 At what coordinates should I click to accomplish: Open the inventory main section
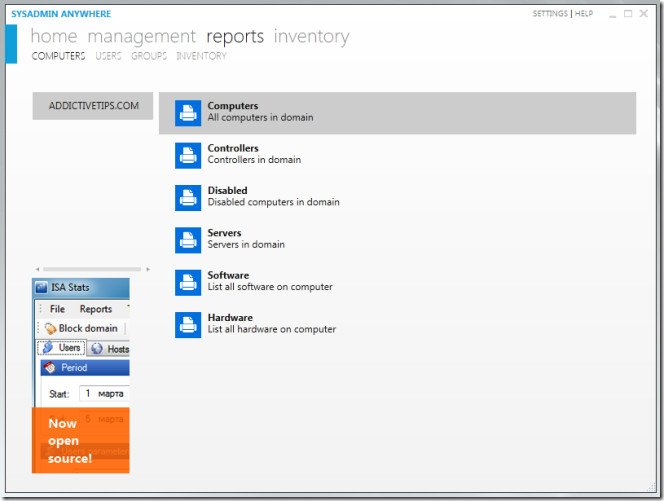312,37
